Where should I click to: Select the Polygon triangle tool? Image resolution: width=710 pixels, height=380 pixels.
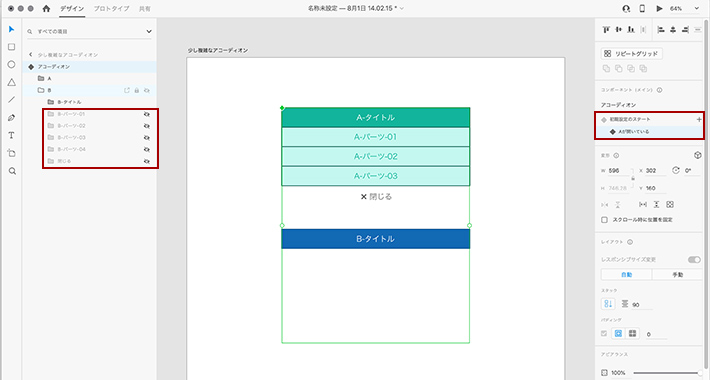(x=11, y=82)
